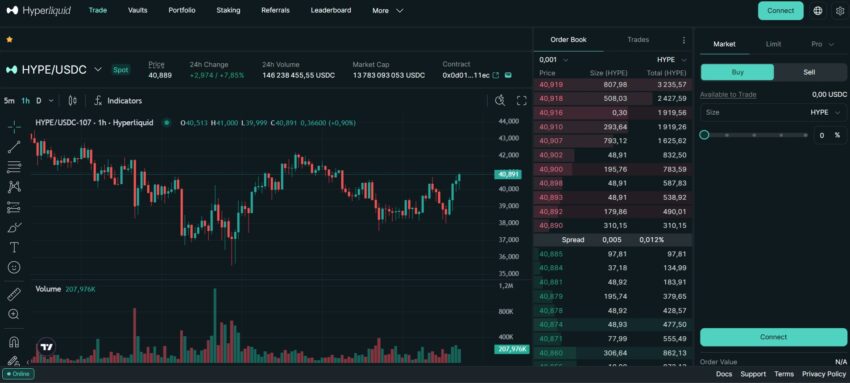Go to the Portfolio page
The width and height of the screenshot is (850, 383).
click(x=182, y=10)
